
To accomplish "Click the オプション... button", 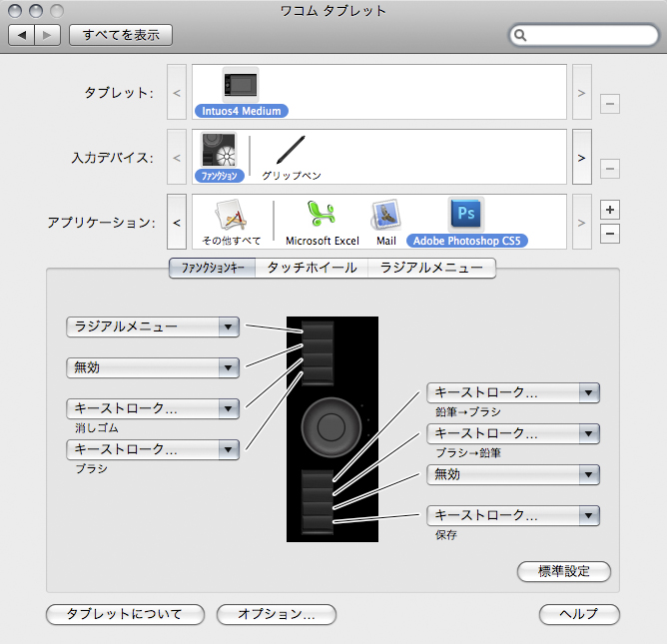I will tap(277, 614).
